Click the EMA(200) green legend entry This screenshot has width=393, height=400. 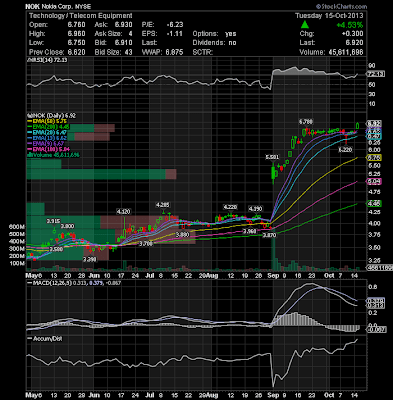pos(48,127)
